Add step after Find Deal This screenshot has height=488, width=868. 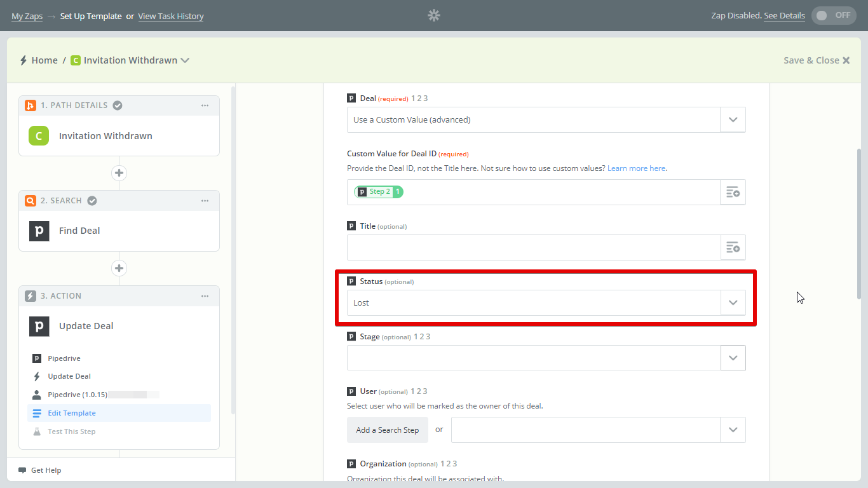(x=119, y=268)
